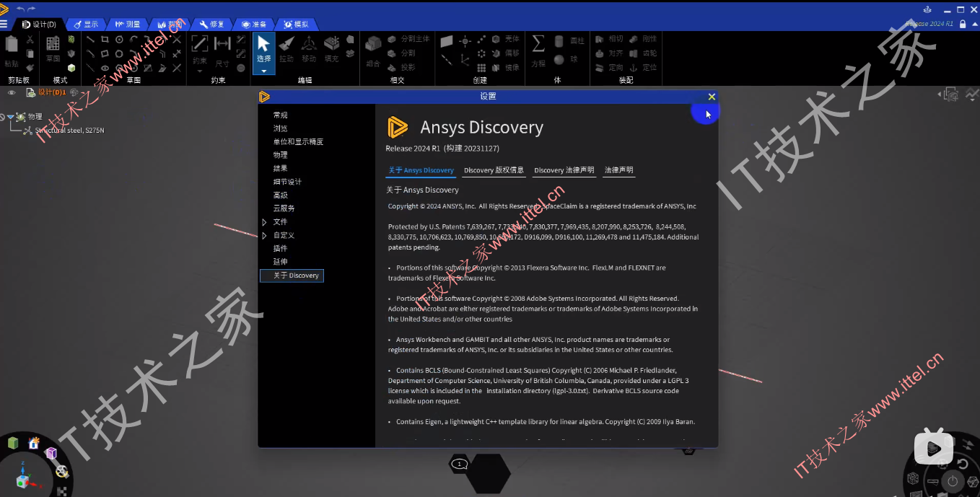980x497 pixels.
Task: Select 常规 in the settings list
Action: click(x=280, y=115)
